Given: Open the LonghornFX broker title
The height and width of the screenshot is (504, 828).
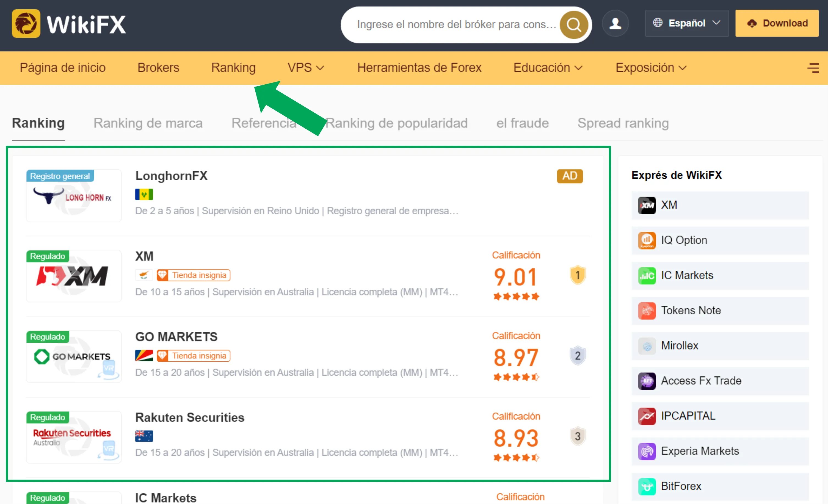Looking at the screenshot, I should click(x=171, y=176).
